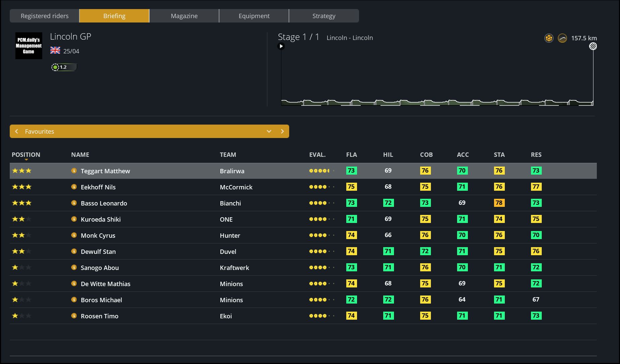The image size is (620, 364).
Task: Open info icon for Basso Leonardo
Action: coord(74,203)
